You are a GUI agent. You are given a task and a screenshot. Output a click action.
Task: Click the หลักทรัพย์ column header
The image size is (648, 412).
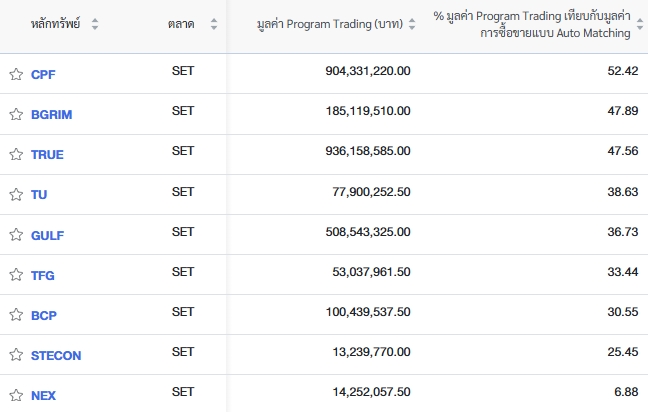pos(55,24)
